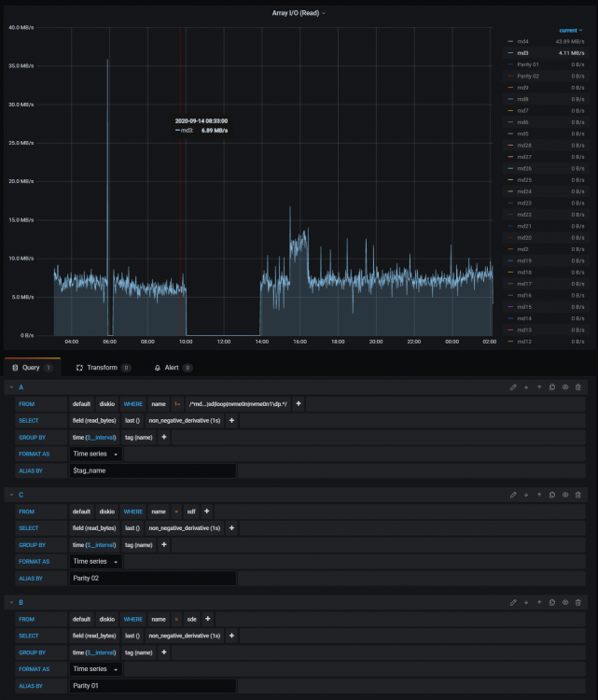Click tag (name) in query A GROUP BY
The width and height of the screenshot is (598, 700).
click(x=139, y=437)
